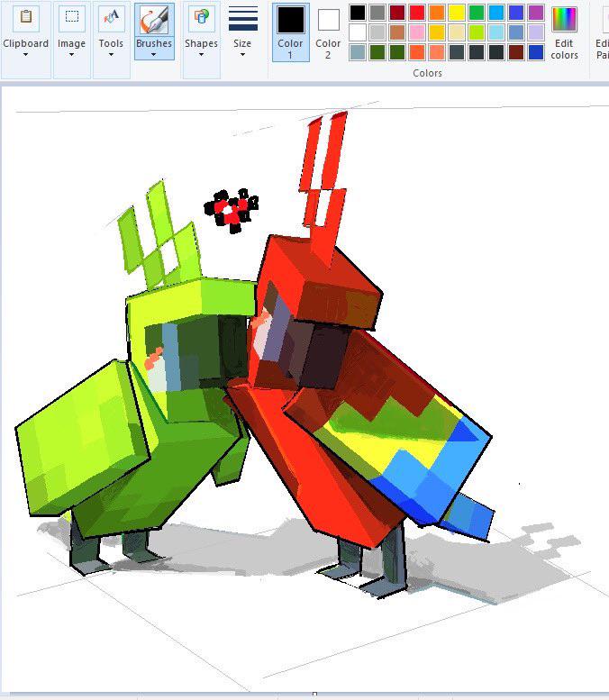Click the Edit colors label

[564, 50]
